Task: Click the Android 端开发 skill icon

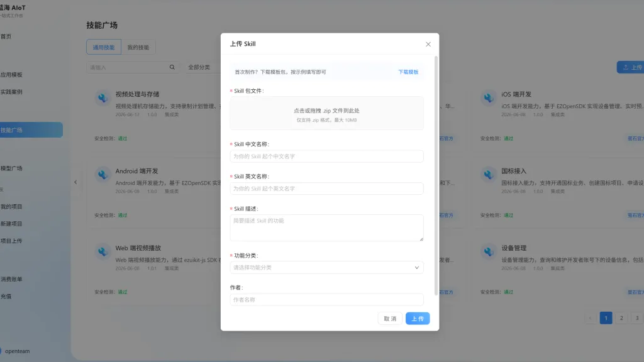Action: coord(103,175)
